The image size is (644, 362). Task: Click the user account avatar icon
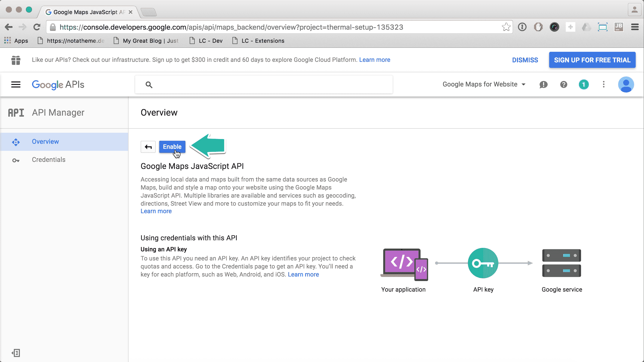coord(627,84)
